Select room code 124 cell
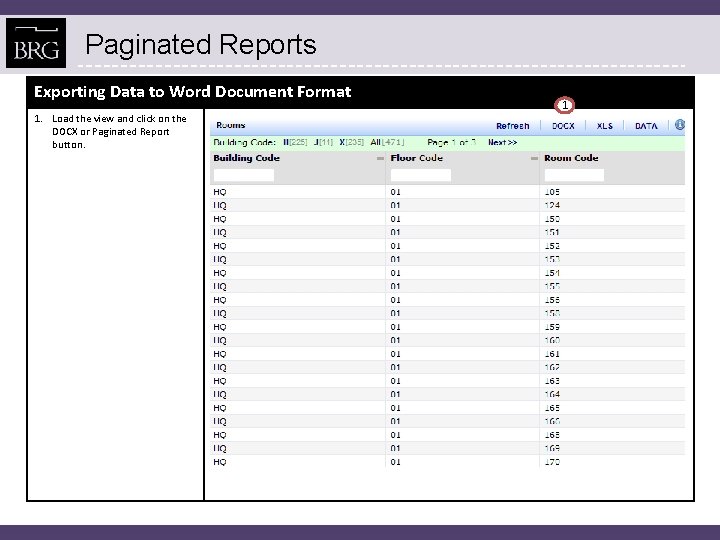This screenshot has height=540, width=720. (x=552, y=205)
